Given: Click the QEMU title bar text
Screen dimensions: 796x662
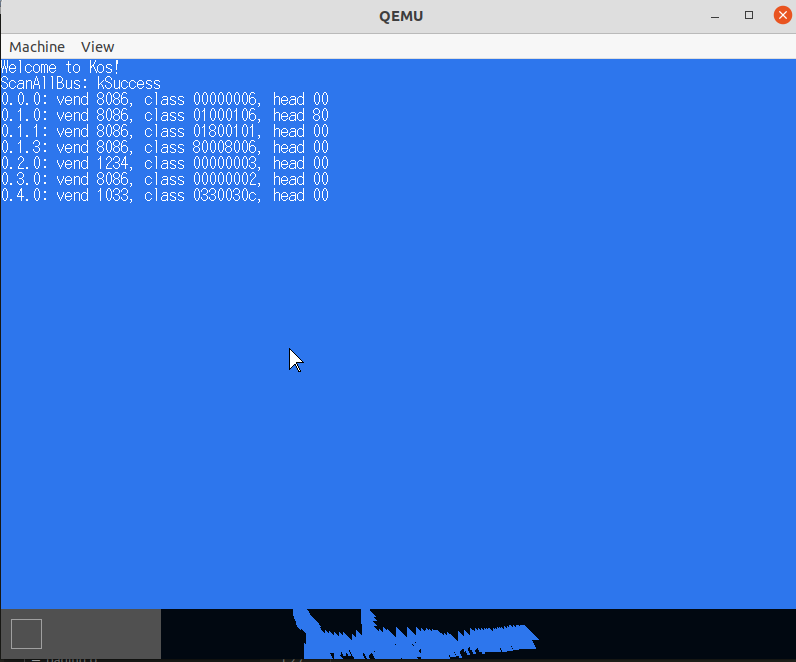Looking at the screenshot, I should 401,16.
